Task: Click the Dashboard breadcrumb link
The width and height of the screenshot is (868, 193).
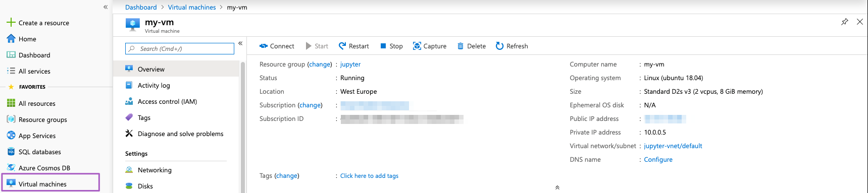Action: (x=141, y=7)
